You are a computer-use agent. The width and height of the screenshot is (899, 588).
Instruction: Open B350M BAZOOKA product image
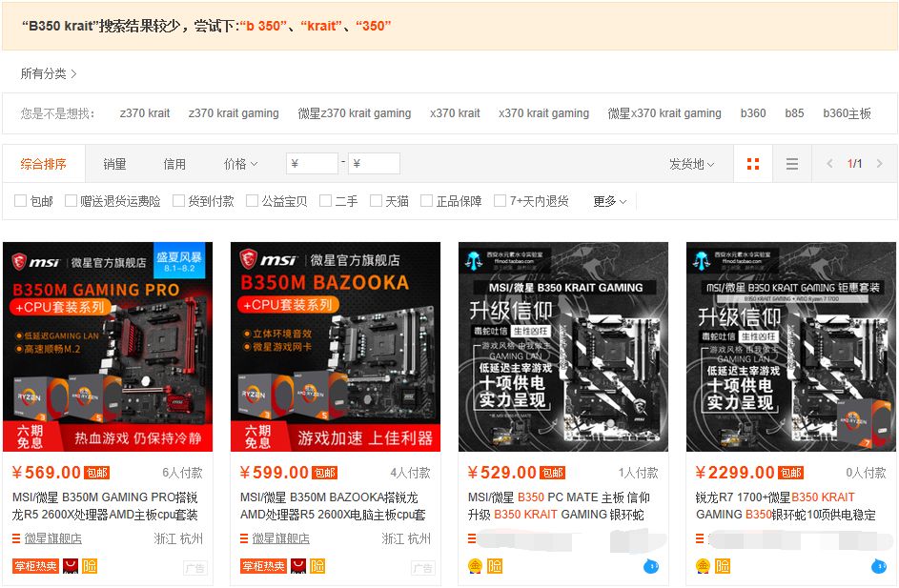336,347
